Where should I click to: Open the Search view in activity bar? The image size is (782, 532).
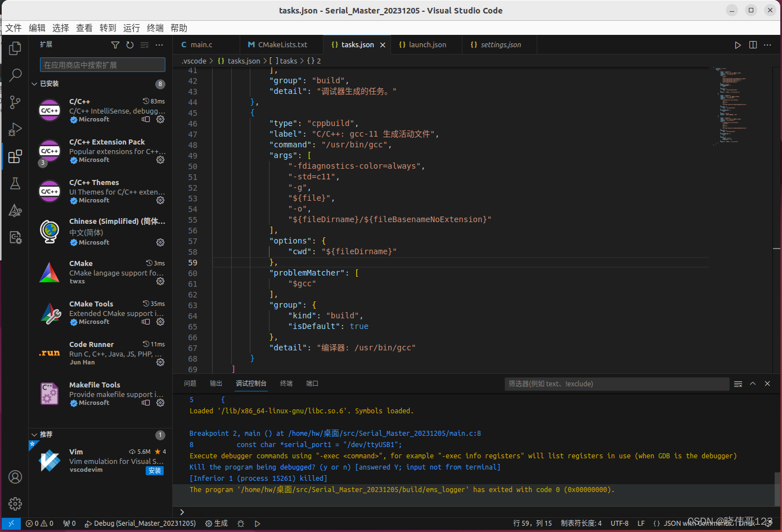pyautogui.click(x=15, y=75)
